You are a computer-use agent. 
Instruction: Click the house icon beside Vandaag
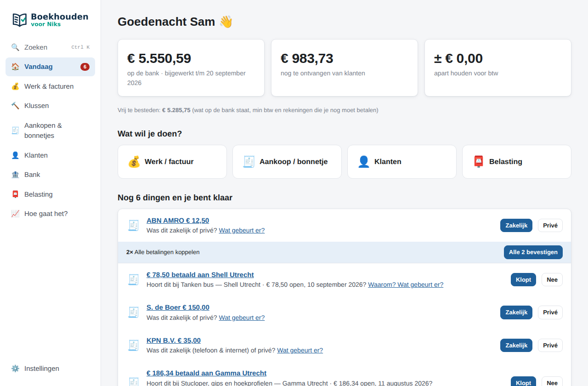pyautogui.click(x=15, y=67)
